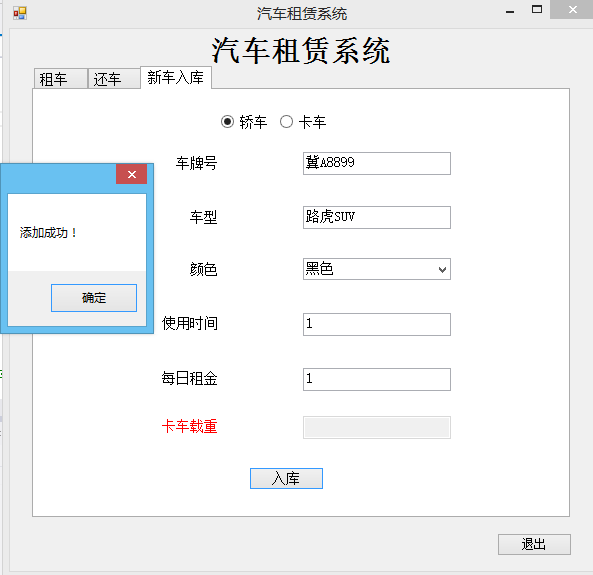Click the large 汽车租赁系统 heading
Screen dimensions: 593x575
[x=301, y=51]
